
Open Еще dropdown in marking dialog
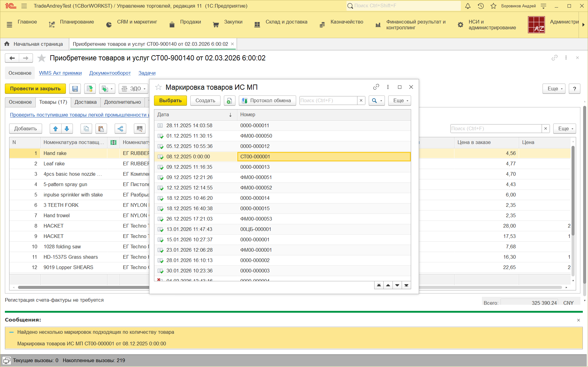coord(400,101)
